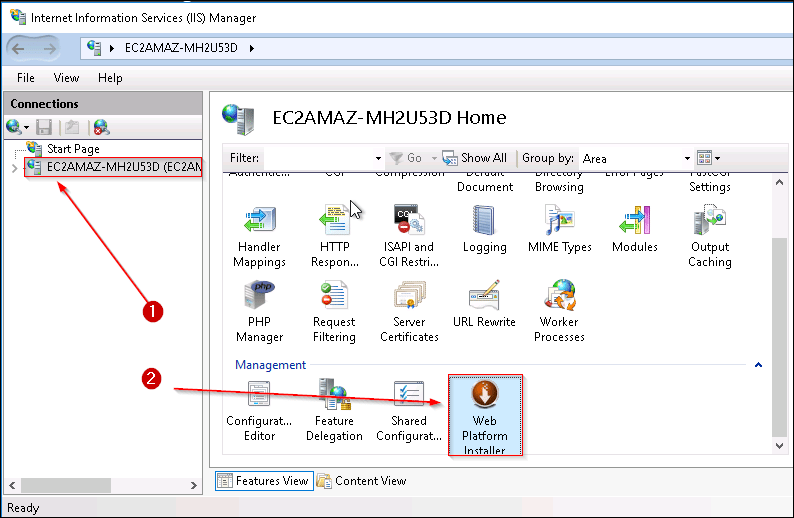794x518 pixels.
Task: Click the Up folder icon in Connections toolbar
Action: point(72,127)
